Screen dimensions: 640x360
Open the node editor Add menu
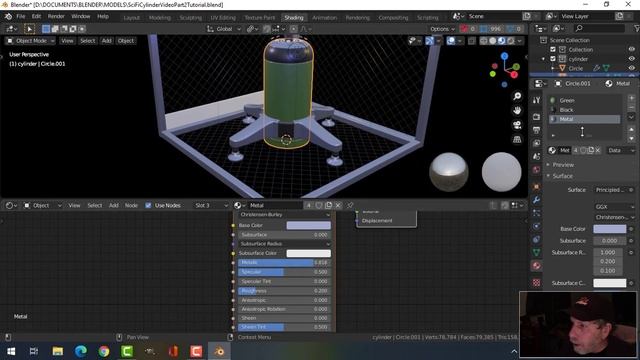click(x=113, y=205)
